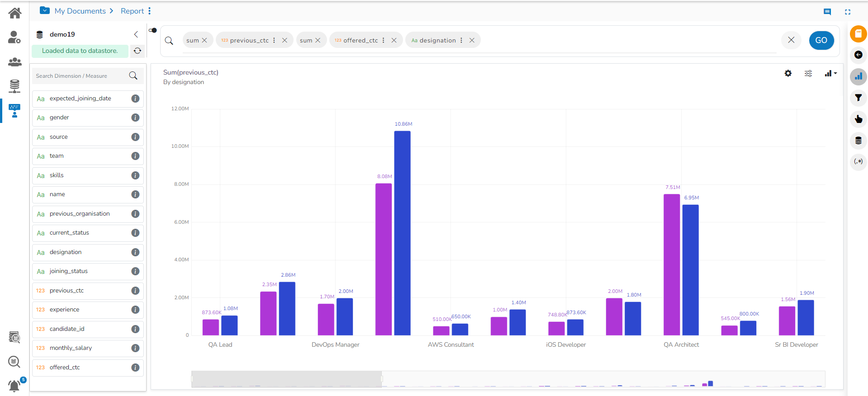This screenshot has width=868, height=396.
Task: Focus the Search Dimension / Measure field
Action: [x=81, y=76]
